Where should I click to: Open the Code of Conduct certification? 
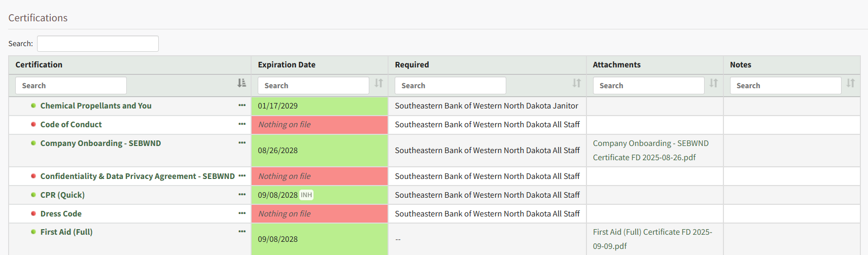tap(71, 125)
